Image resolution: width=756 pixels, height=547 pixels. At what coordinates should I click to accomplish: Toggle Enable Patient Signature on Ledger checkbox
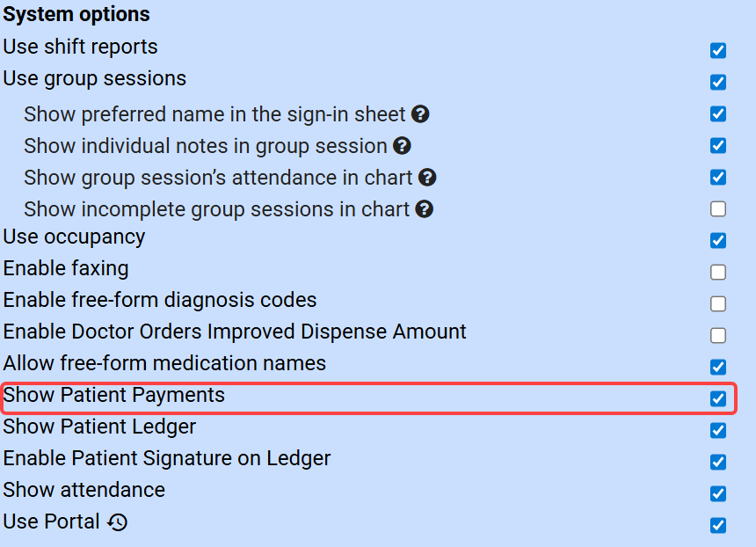718,462
